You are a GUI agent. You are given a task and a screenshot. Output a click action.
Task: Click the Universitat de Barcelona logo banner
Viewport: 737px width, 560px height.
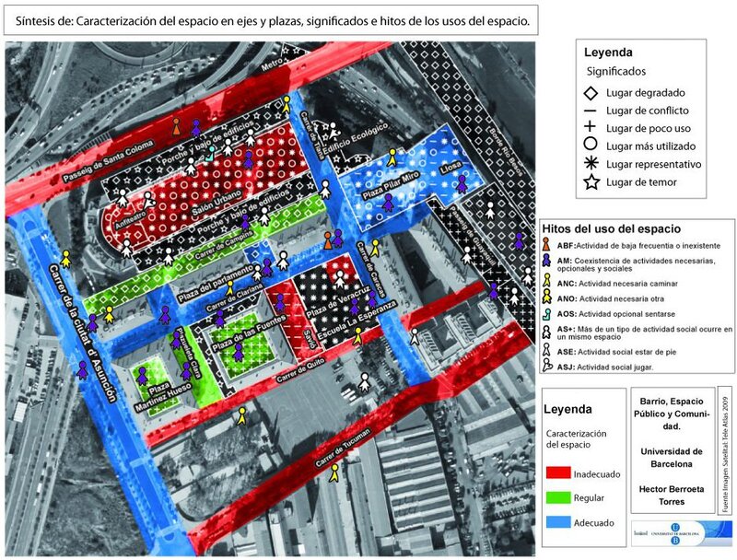[x=678, y=533]
